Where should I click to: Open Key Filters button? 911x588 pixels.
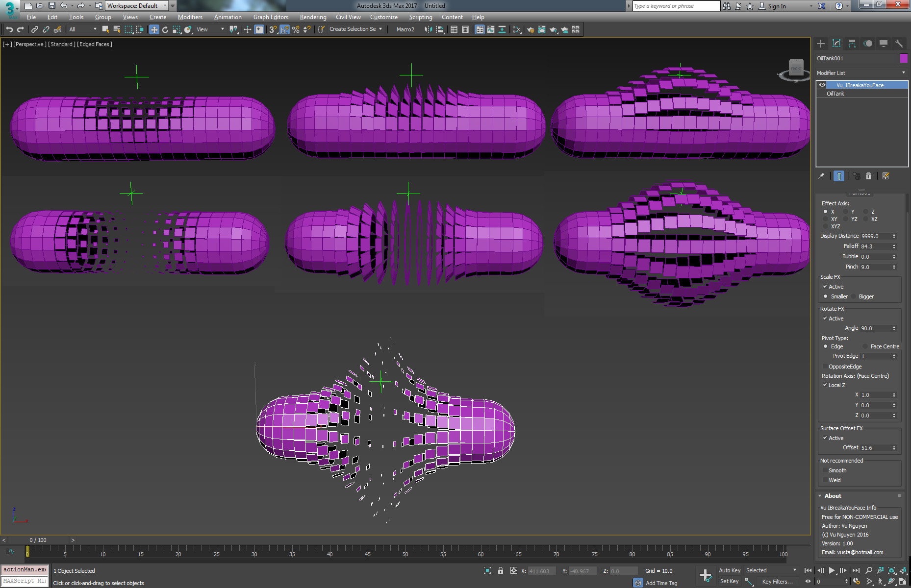click(x=777, y=582)
